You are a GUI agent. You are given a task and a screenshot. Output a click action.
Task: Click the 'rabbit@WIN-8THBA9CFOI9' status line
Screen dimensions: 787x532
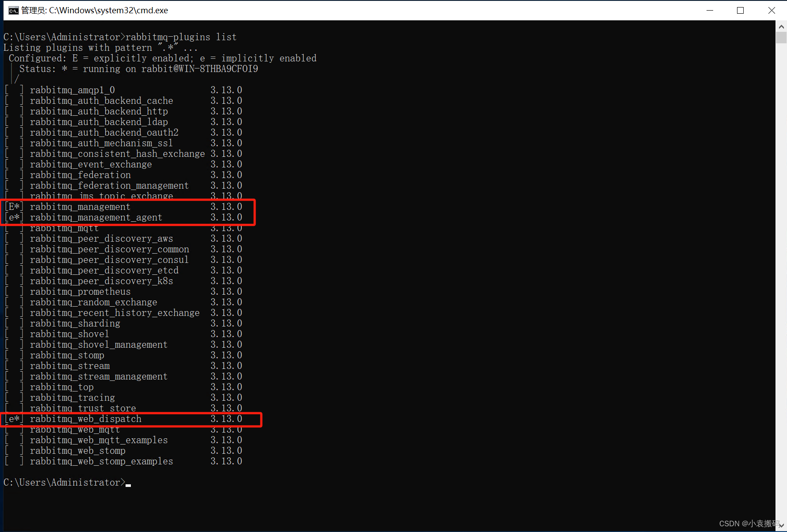pos(139,69)
